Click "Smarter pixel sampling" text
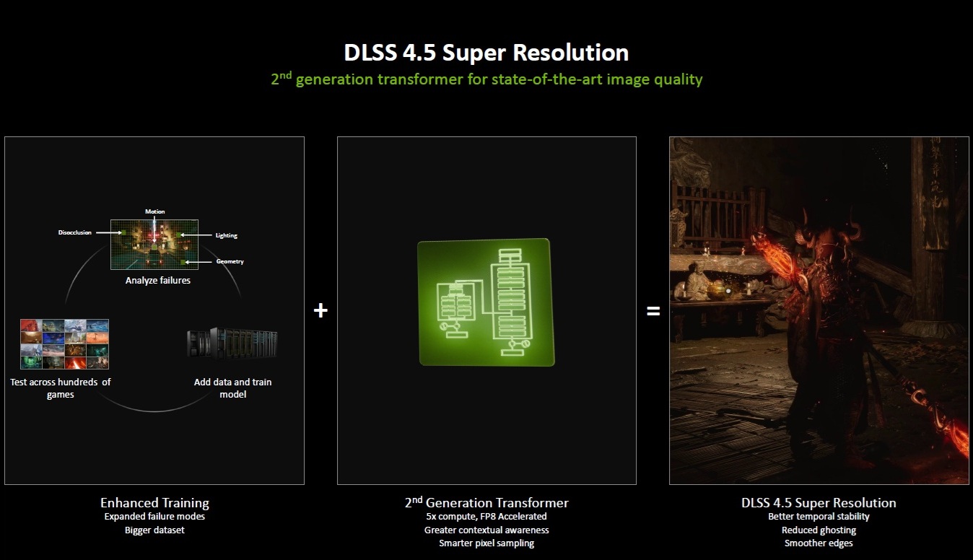Image resolution: width=973 pixels, height=560 pixels. click(486, 543)
